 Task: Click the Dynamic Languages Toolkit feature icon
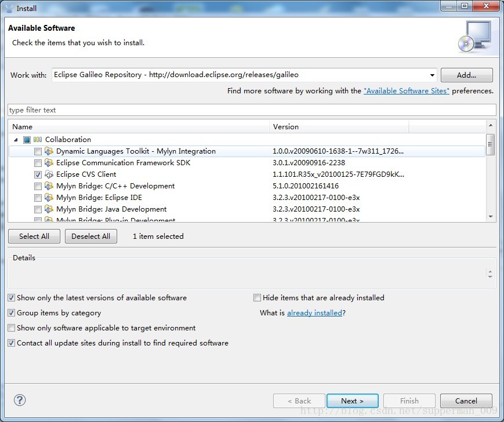(x=49, y=151)
